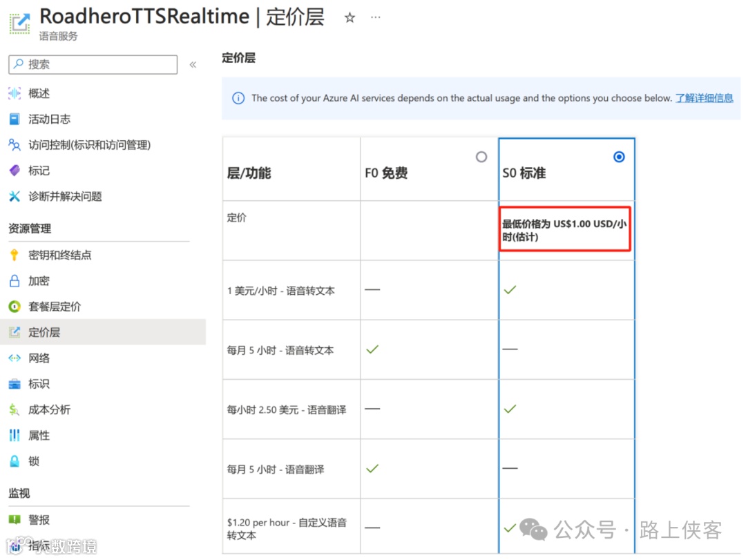Follow the 了解详细信息 link
Image resolution: width=746 pixels, height=560 pixels.
pyautogui.click(x=704, y=98)
